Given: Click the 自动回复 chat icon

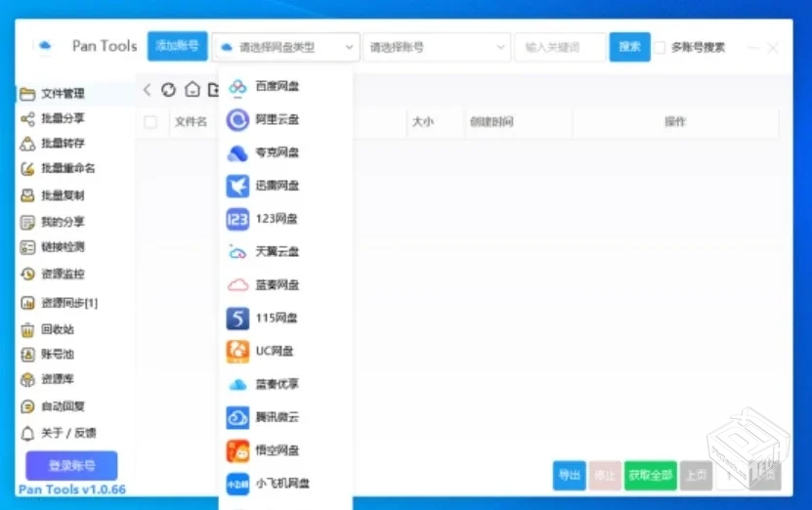Looking at the screenshot, I should [x=27, y=406].
